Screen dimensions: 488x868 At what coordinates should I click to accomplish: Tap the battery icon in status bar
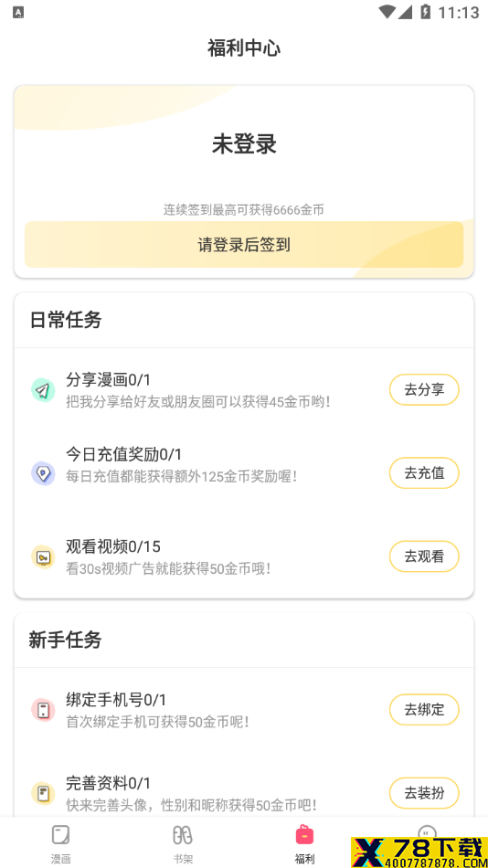point(426,12)
